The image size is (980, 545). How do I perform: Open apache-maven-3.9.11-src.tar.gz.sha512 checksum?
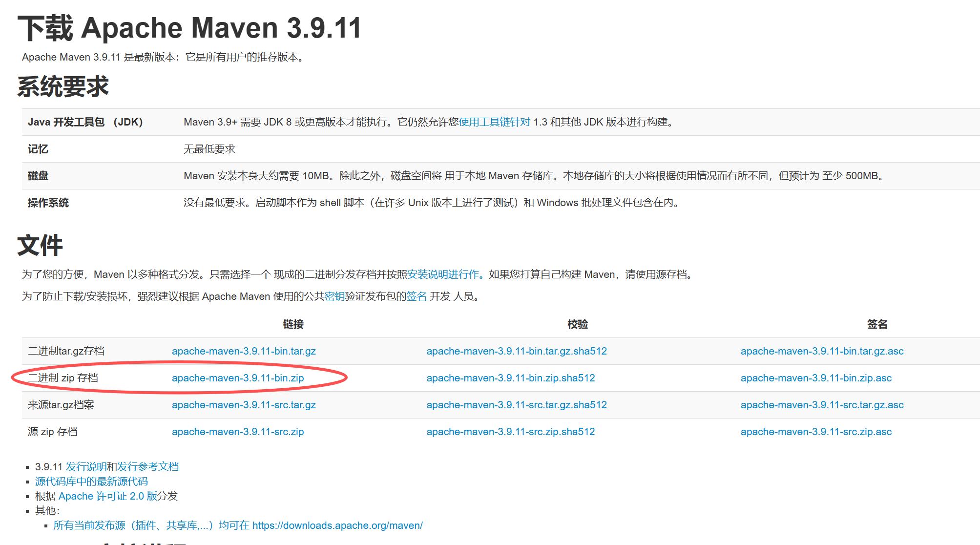(x=517, y=405)
